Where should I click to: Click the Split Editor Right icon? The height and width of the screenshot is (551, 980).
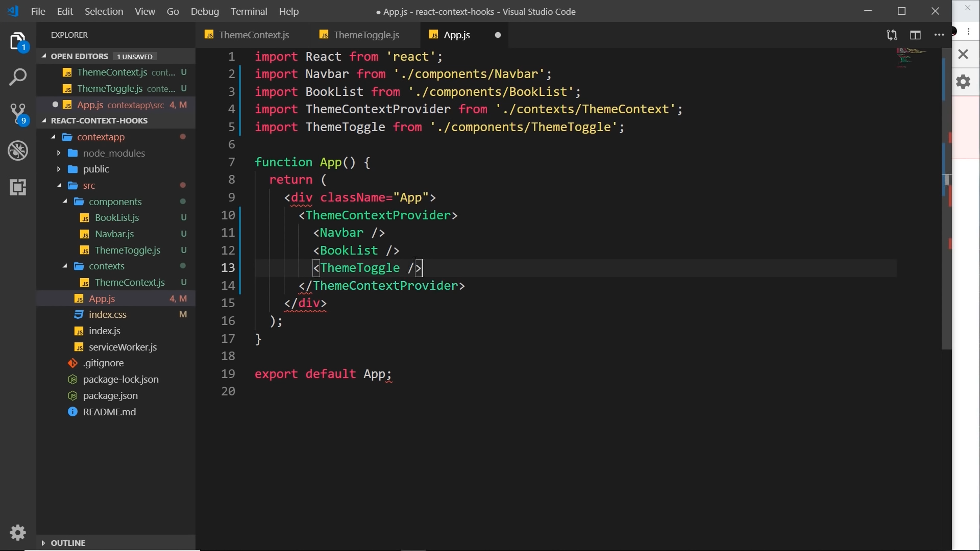(915, 35)
